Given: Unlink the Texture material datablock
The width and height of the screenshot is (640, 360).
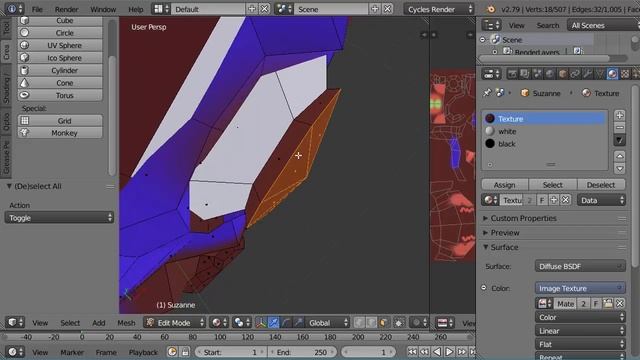Looking at the screenshot, I should (565, 200).
